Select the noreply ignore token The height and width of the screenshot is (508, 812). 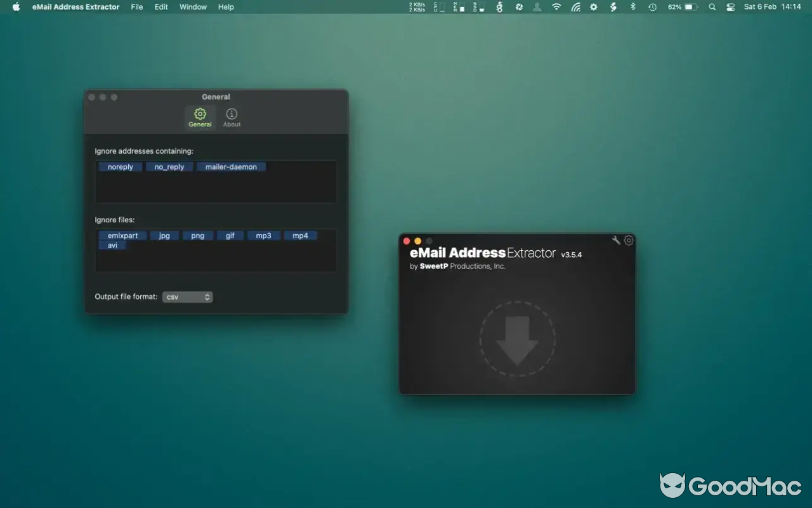pyautogui.click(x=121, y=167)
